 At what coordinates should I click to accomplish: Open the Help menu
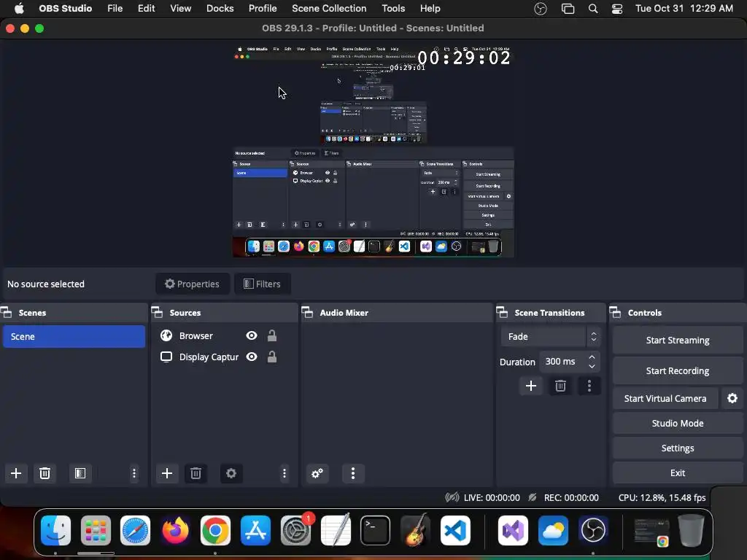(430, 9)
